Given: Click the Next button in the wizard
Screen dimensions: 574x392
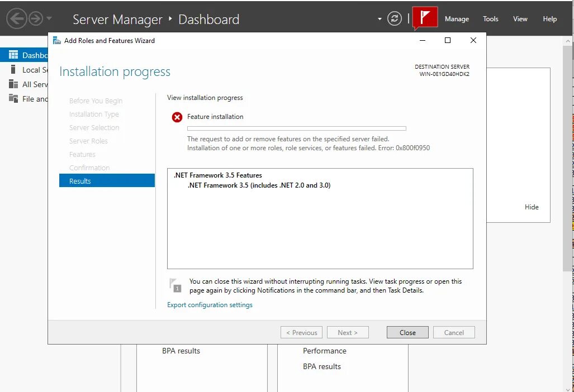Looking at the screenshot, I should point(348,332).
